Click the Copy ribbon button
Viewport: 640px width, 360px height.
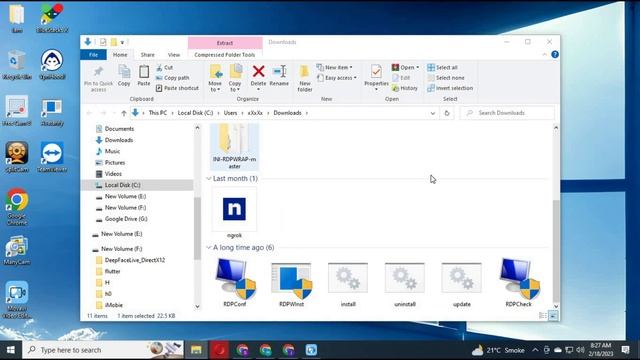pos(124,76)
